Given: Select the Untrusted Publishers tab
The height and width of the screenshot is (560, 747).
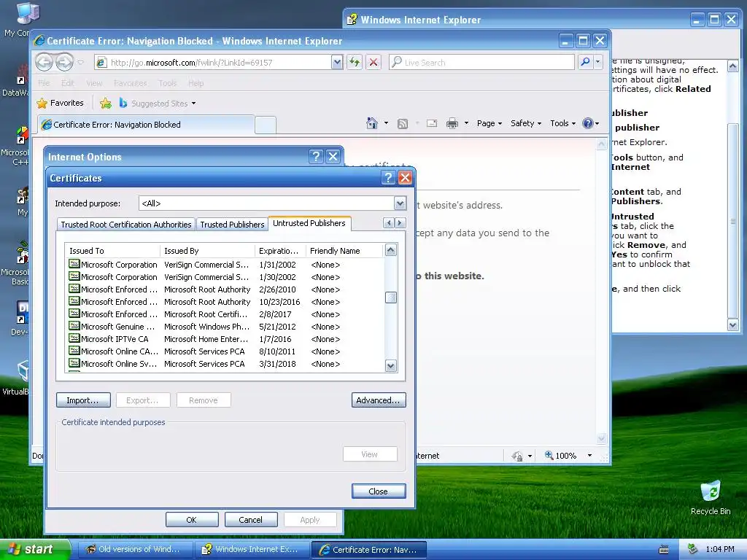Looking at the screenshot, I should click(x=309, y=223).
